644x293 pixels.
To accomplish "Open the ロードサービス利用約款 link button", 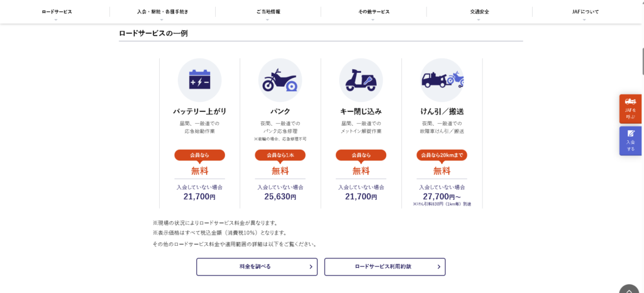I will point(385,267).
